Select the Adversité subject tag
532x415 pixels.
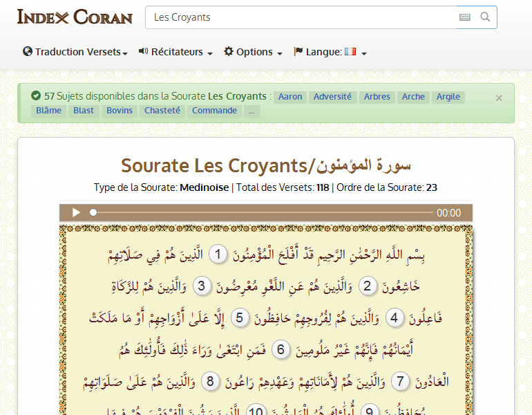point(332,97)
